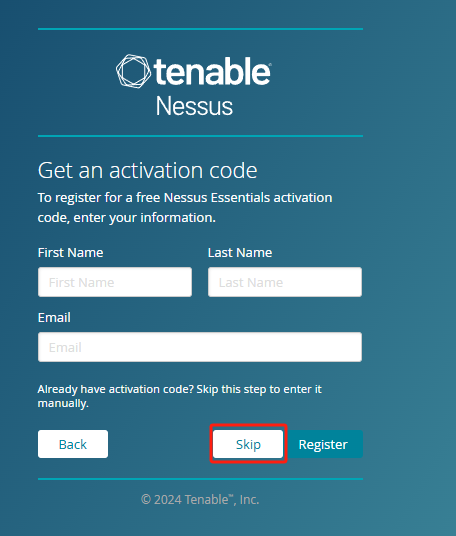Click the words "Nessus Essentials" in description
The image size is (456, 536).
pyautogui.click(x=217, y=198)
